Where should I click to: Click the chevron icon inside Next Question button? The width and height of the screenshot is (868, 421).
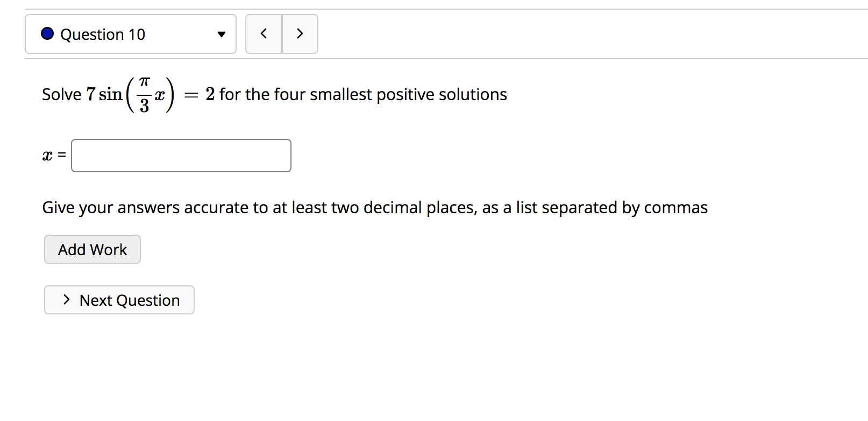(x=66, y=300)
